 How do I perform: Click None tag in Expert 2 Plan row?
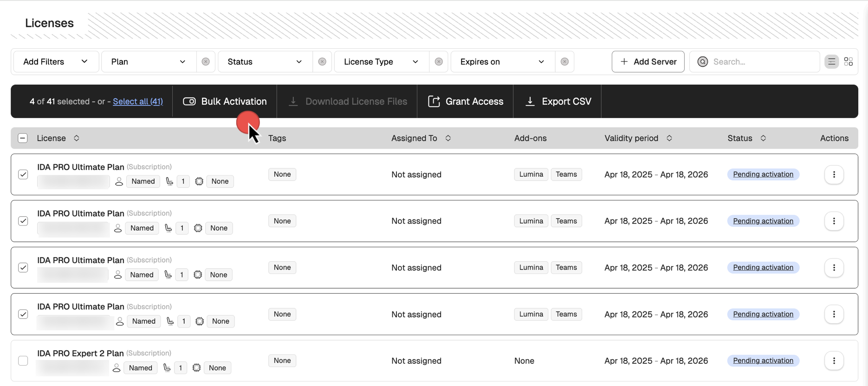point(282,361)
